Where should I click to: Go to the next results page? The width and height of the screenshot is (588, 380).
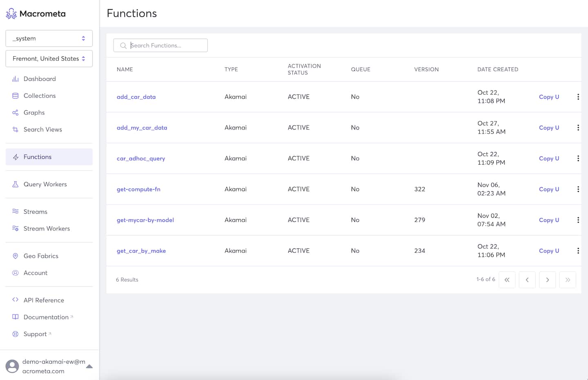[x=547, y=280]
